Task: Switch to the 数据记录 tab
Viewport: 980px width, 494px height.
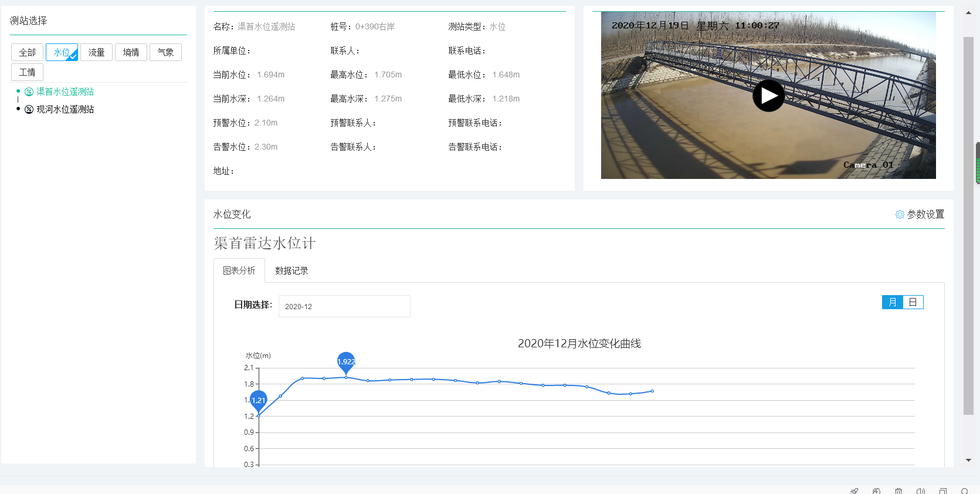Action: pos(291,270)
